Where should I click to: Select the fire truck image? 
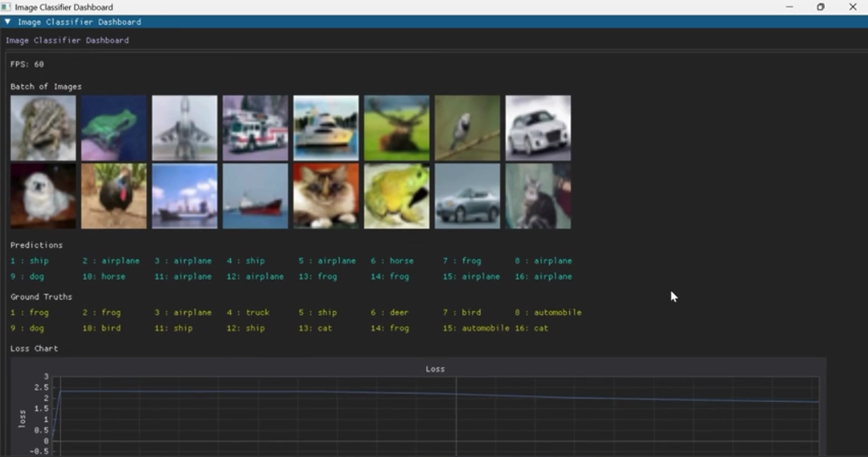255,128
